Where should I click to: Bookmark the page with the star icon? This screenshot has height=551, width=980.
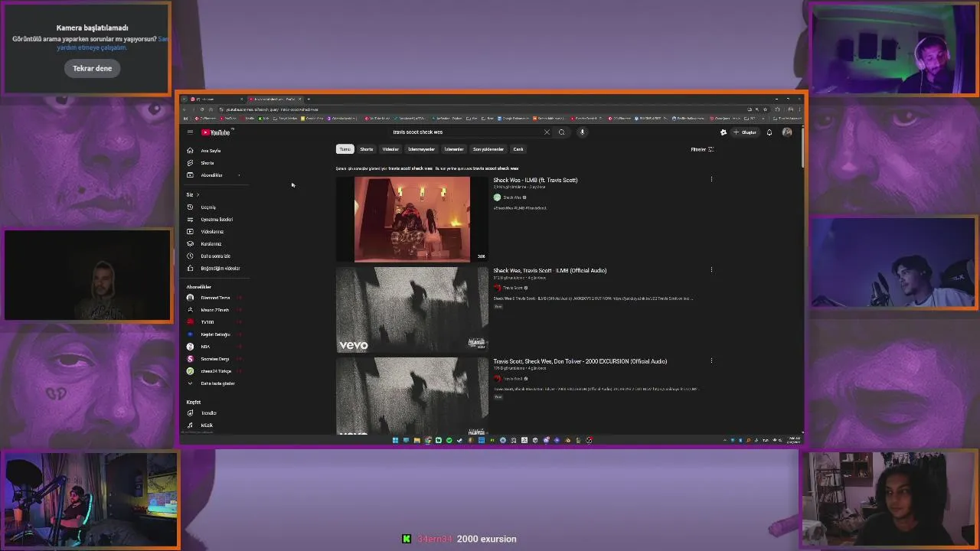tap(765, 109)
